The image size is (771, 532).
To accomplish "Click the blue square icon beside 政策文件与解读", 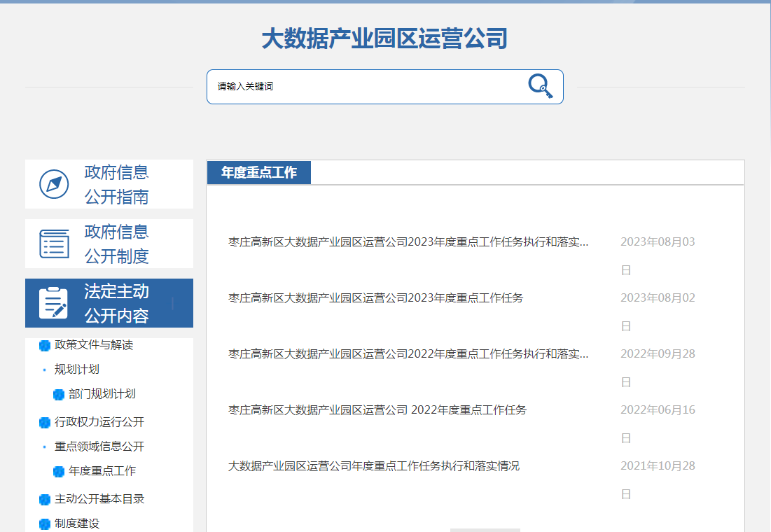I will tap(45, 345).
